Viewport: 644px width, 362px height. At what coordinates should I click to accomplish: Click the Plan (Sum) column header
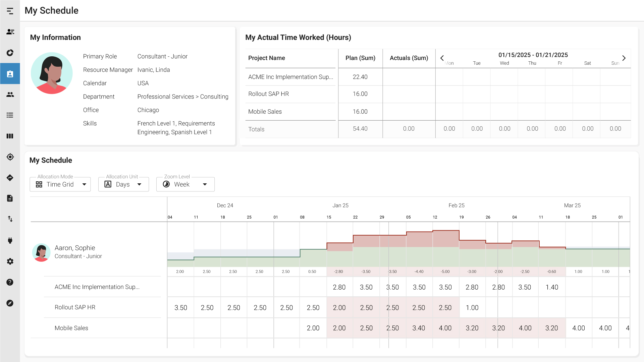point(360,58)
